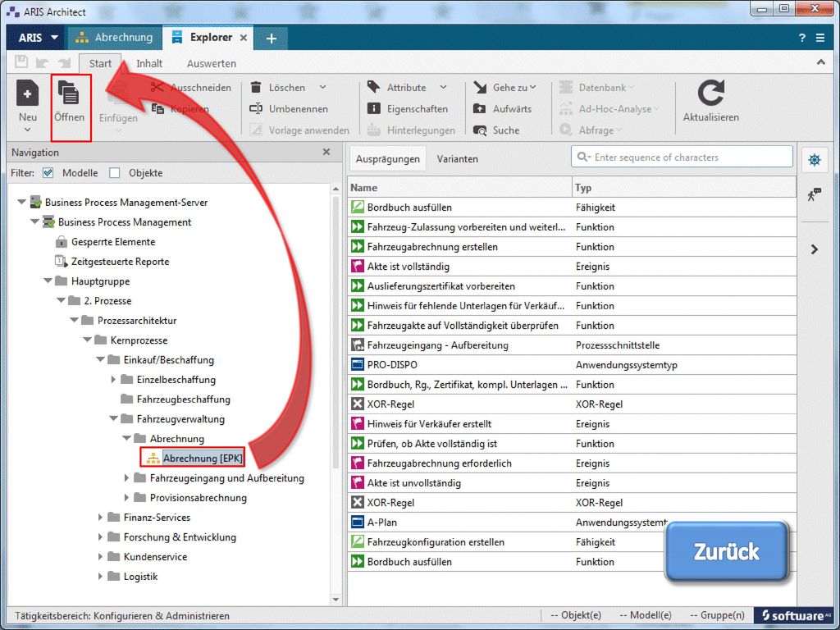Select the Fahrzeugbeschaffung folder
The width and height of the screenshot is (840, 630).
(183, 399)
